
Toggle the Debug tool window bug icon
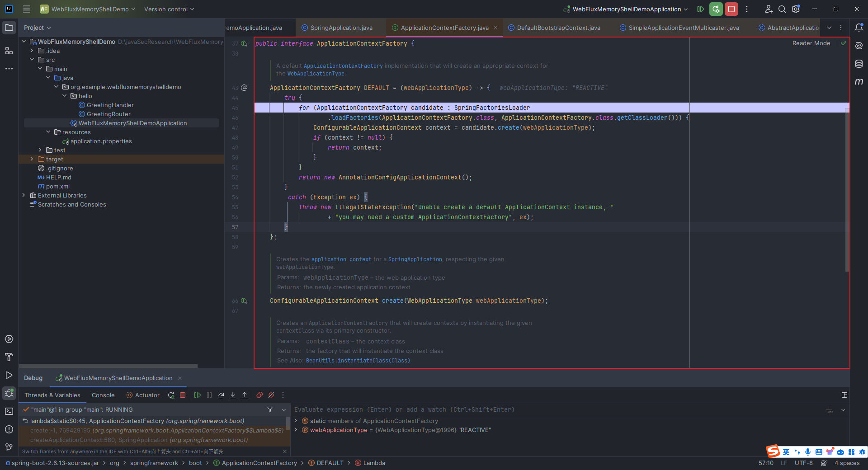point(9,393)
